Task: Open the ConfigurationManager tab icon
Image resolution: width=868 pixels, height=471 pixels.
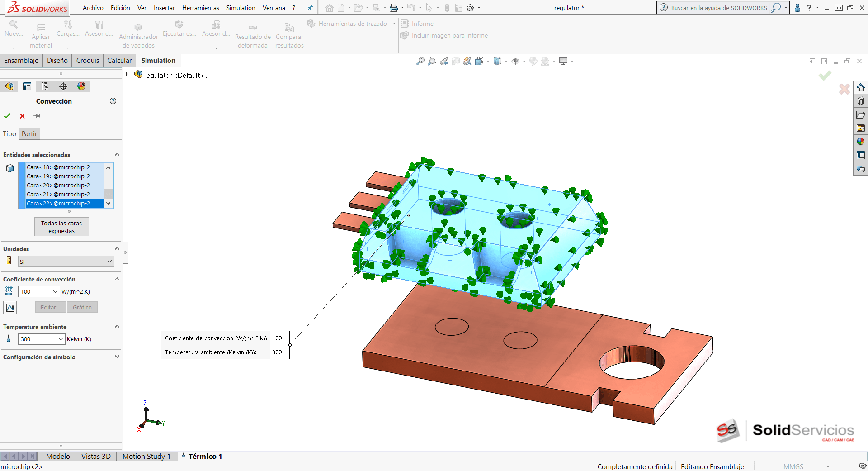Action: 45,86
